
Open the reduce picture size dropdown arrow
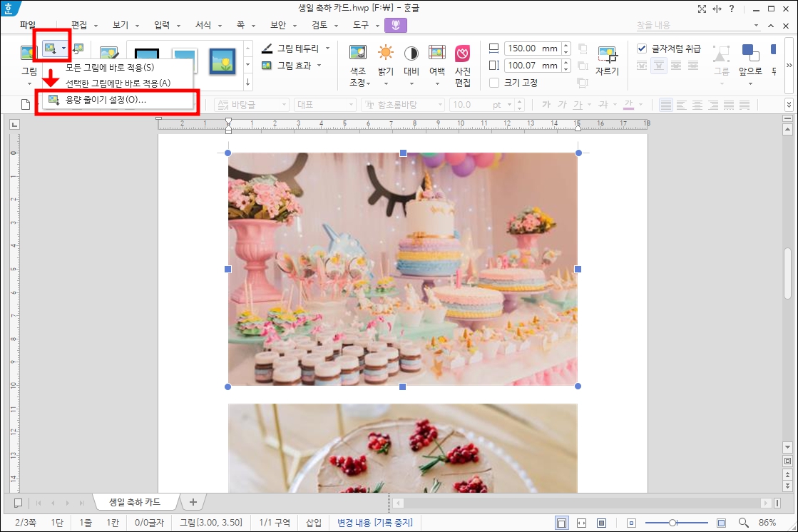(x=63, y=48)
